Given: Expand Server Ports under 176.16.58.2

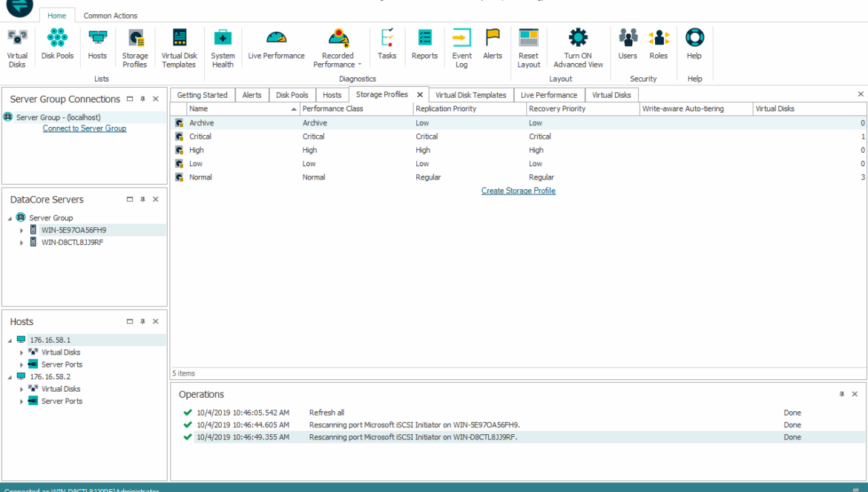Looking at the screenshot, I should tap(22, 401).
